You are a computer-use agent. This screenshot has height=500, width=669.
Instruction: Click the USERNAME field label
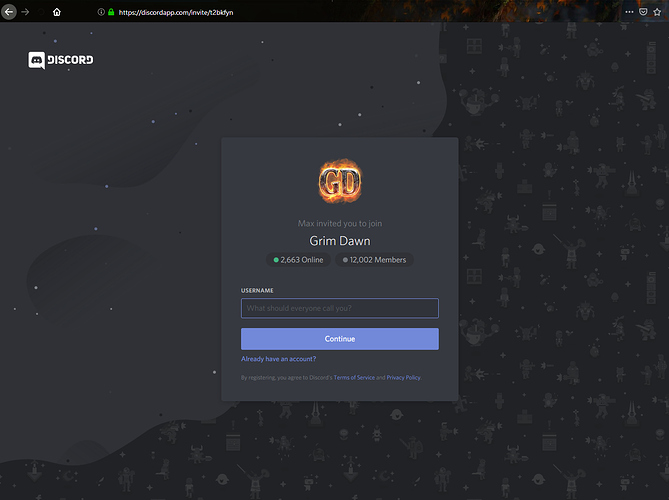coord(257,291)
